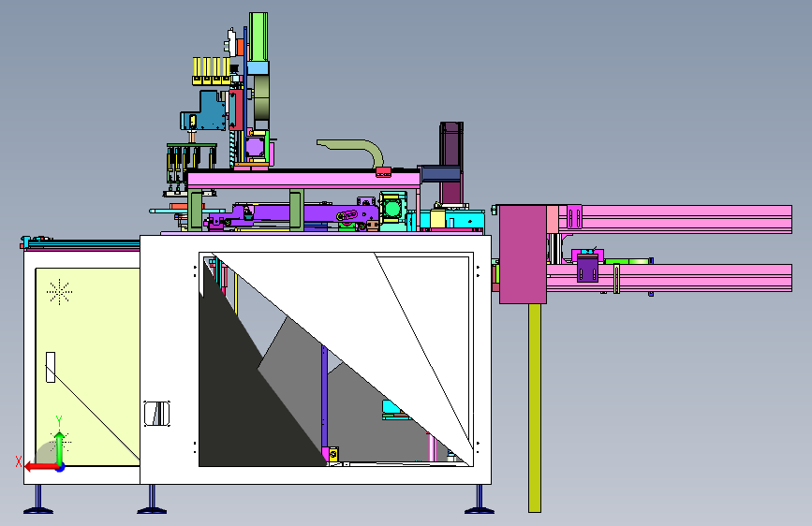
Task: Click the red X axis arrow of triad
Action: [40, 467]
